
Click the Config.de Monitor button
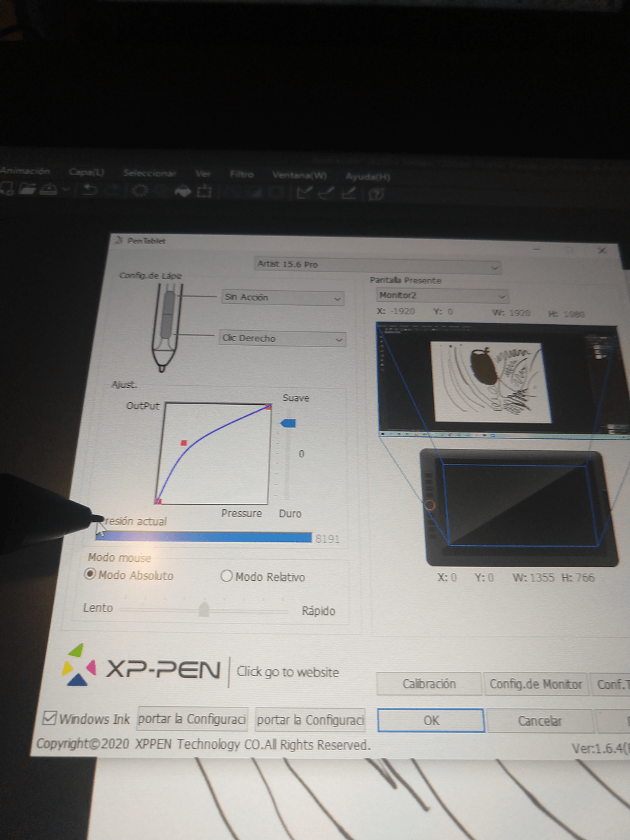tap(535, 684)
